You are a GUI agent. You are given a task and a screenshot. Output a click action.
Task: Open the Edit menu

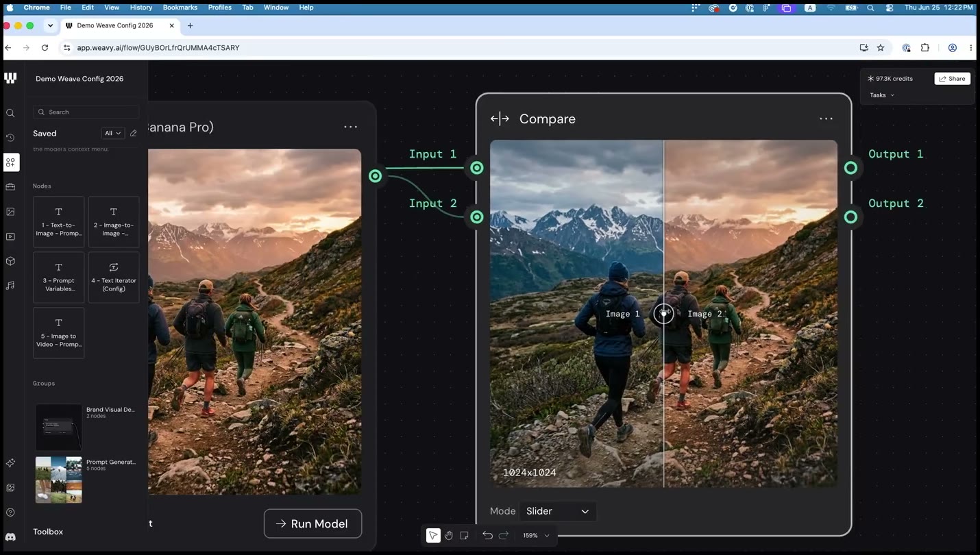tap(88, 8)
